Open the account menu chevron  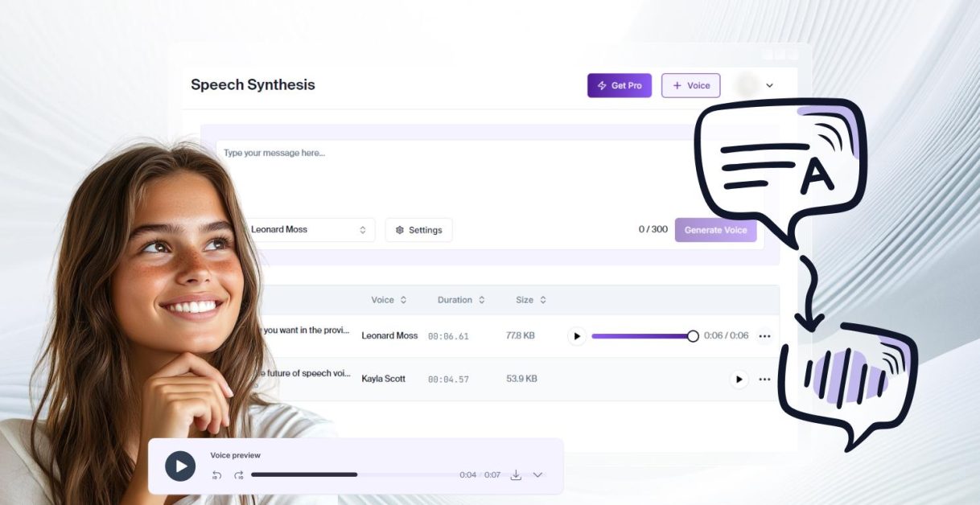click(769, 85)
